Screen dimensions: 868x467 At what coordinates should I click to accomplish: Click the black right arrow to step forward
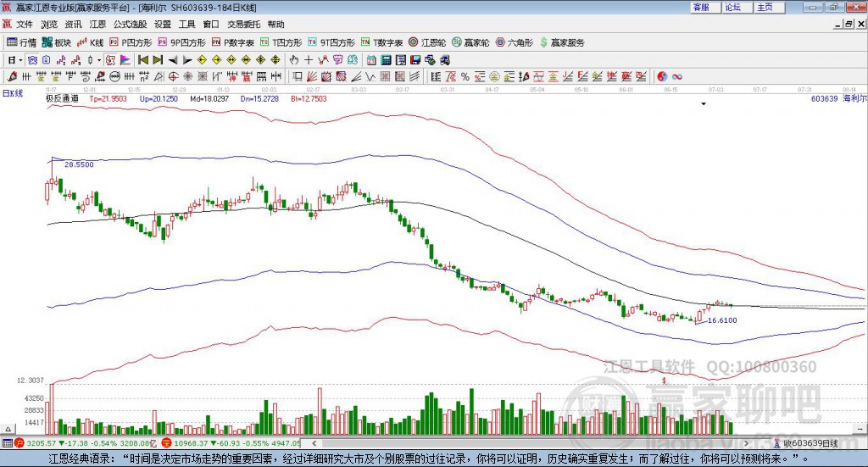point(186,60)
